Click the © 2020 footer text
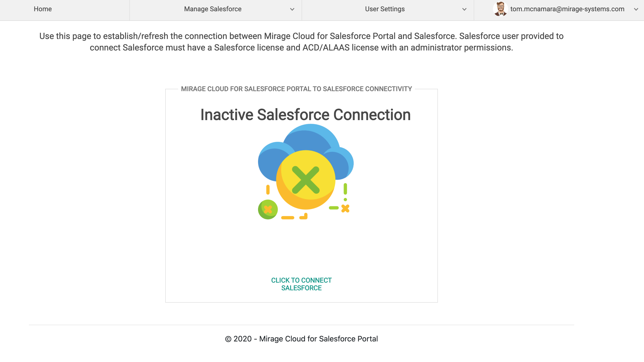Screen dimensions: 644x362 click(302, 339)
